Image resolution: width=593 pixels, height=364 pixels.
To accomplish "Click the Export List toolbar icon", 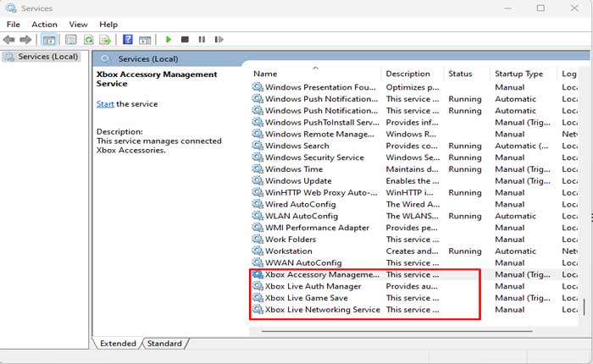I will 105,40.
